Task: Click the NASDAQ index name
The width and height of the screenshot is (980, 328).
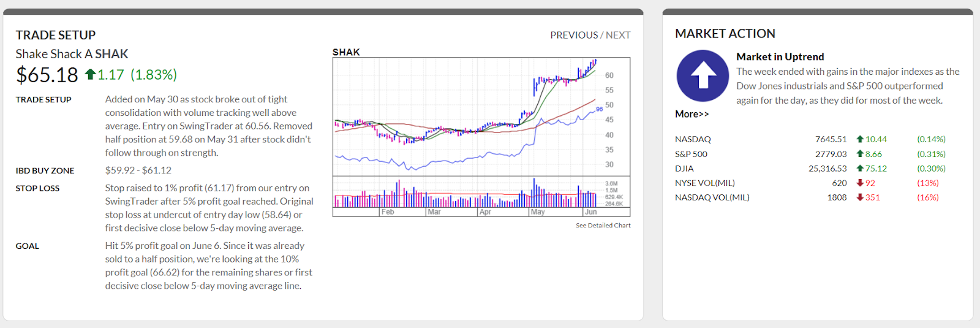Action: [x=693, y=139]
